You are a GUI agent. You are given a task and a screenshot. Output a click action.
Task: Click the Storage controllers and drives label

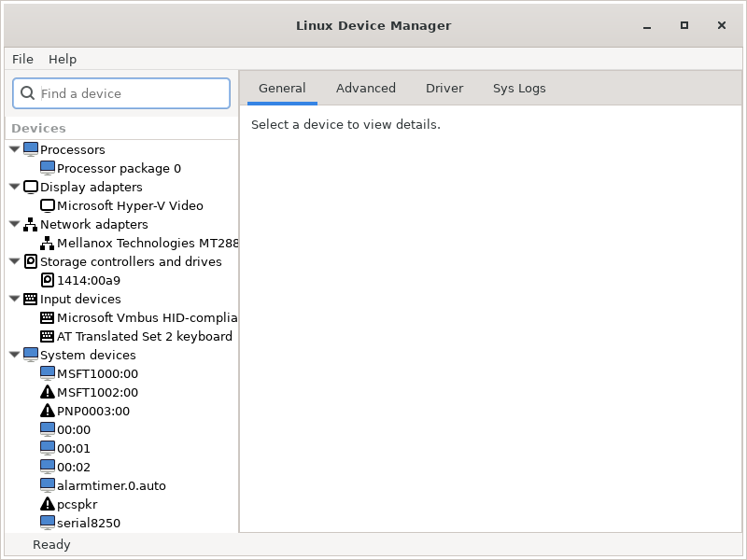pyautogui.click(x=131, y=261)
